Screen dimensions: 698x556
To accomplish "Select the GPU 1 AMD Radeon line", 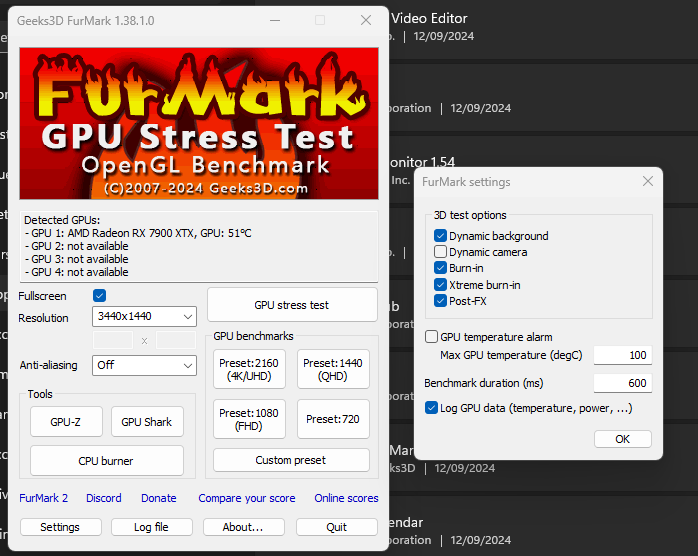I will point(138,233).
